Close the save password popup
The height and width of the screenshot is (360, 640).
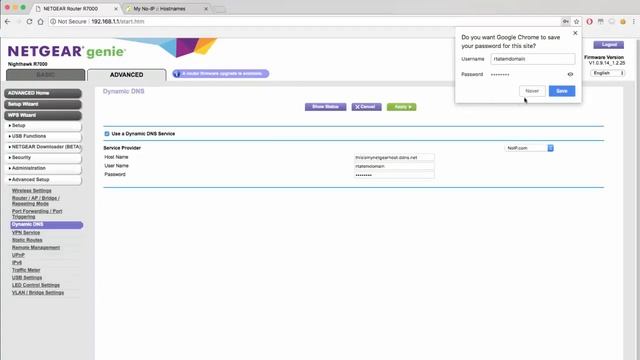point(575,33)
